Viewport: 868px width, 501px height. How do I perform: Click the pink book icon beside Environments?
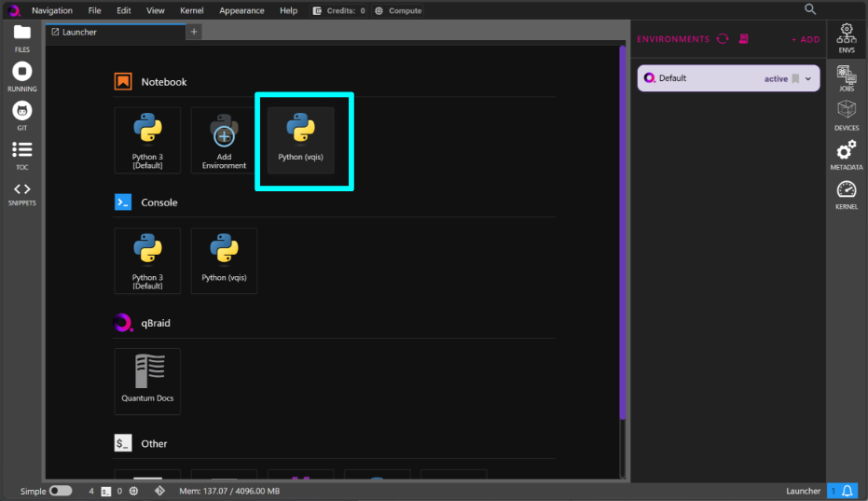pos(743,39)
